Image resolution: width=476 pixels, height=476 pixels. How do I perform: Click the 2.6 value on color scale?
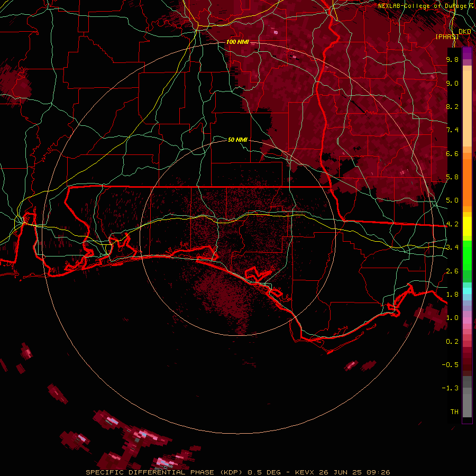pyautogui.click(x=452, y=271)
